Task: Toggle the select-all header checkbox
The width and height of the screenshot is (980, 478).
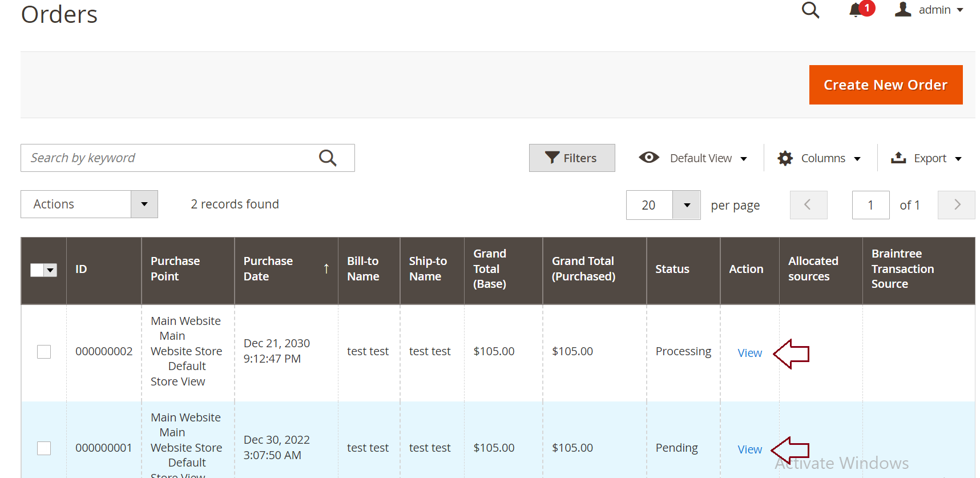Action: [x=38, y=270]
